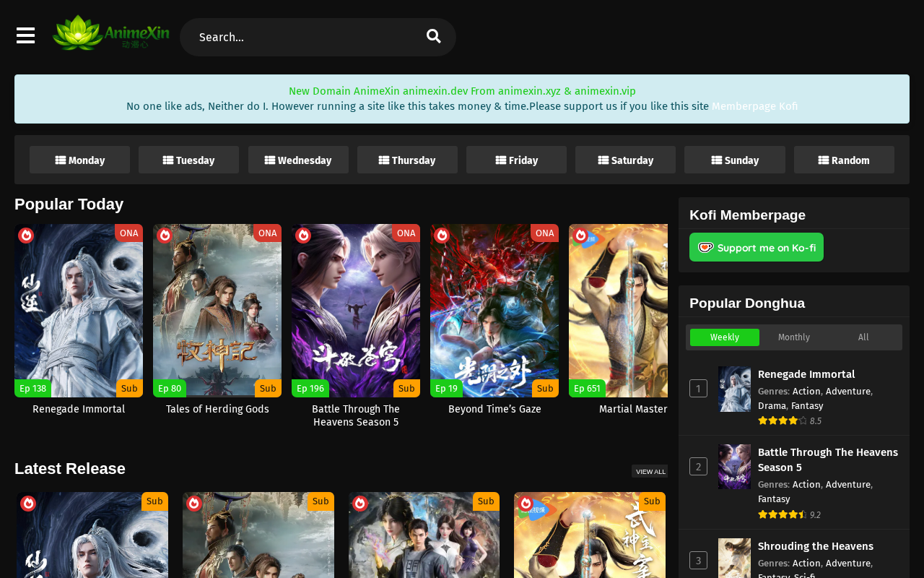The height and width of the screenshot is (578, 924).
Task: Open Battle Through The Heavens sidebar thumbnail
Action: 734,467
